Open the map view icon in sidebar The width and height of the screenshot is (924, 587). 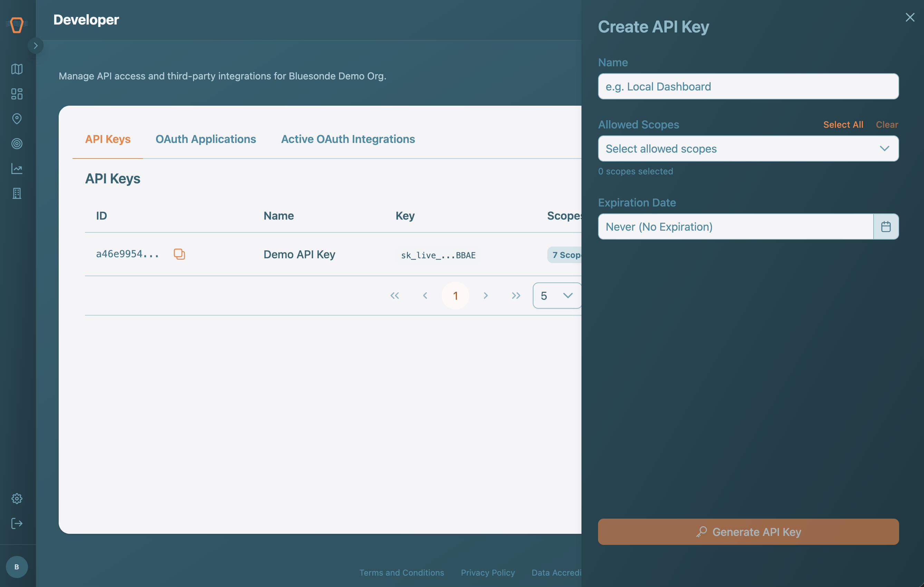point(17,69)
